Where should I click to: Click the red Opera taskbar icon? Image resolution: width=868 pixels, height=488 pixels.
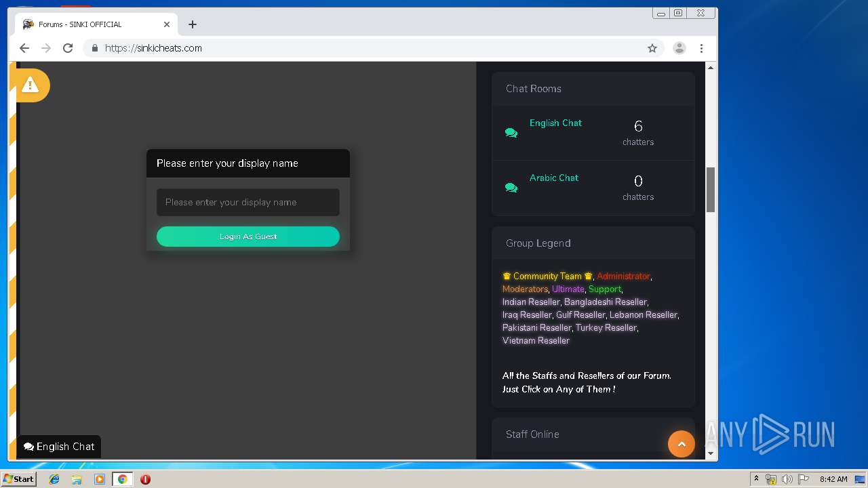pyautogui.click(x=145, y=479)
